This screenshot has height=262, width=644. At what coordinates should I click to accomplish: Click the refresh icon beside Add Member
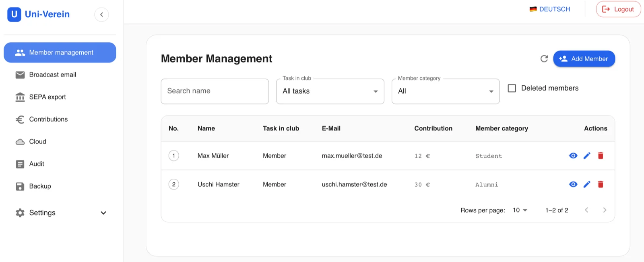544,59
